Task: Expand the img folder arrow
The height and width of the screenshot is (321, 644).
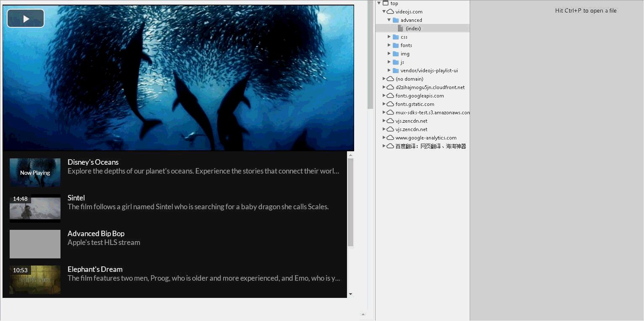Action: pyautogui.click(x=389, y=54)
